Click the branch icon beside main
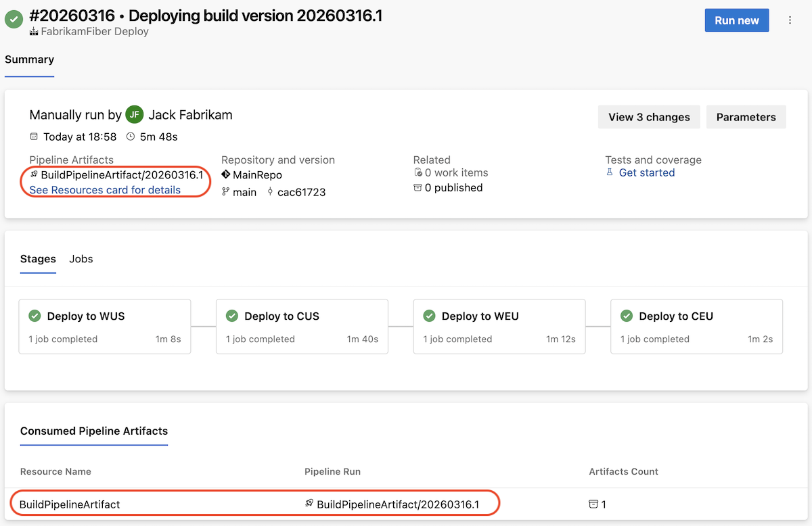This screenshot has height=526, width=812. tap(225, 192)
